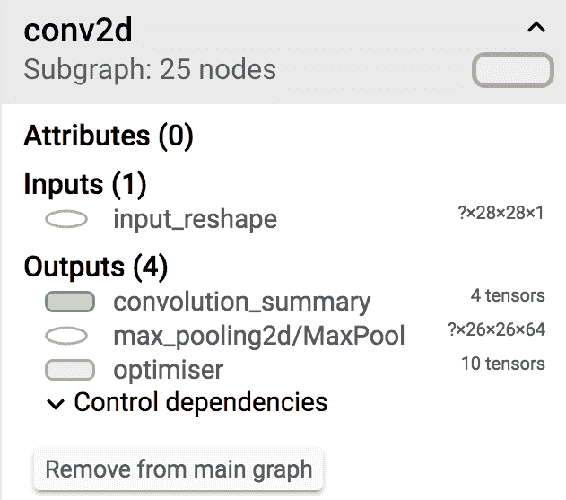
Task: Click the Attributes (0) heading
Action: point(108,136)
